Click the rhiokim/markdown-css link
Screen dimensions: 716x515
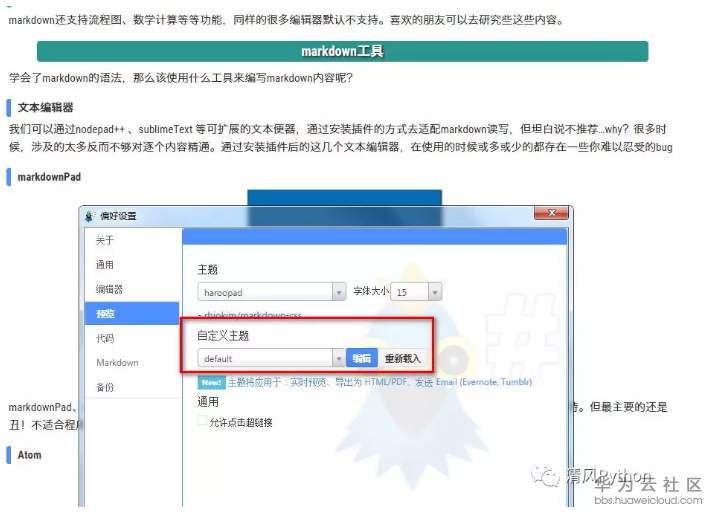pyautogui.click(x=253, y=315)
